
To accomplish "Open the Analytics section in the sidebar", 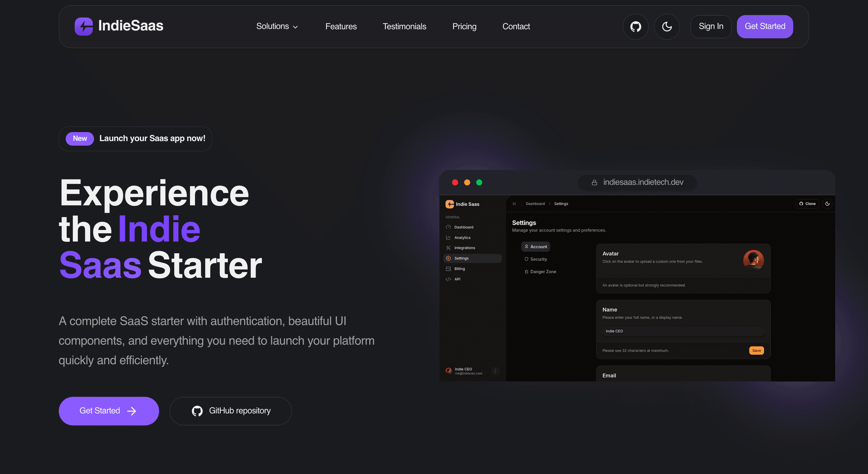I will (463, 237).
